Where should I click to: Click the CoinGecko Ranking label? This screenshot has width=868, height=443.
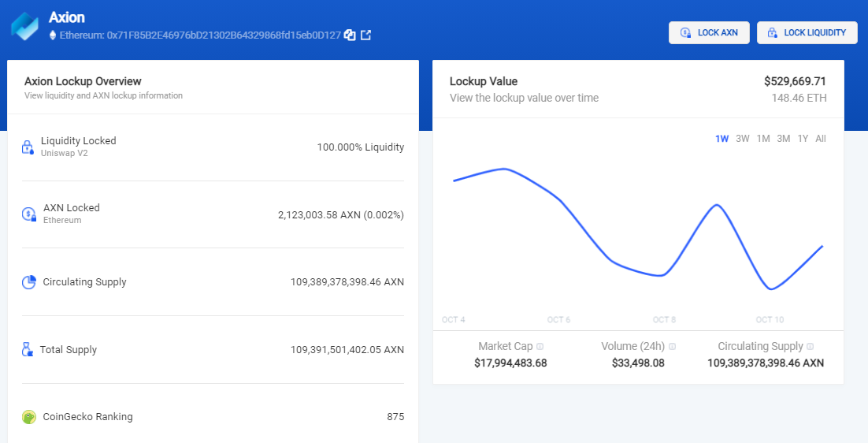click(x=88, y=416)
